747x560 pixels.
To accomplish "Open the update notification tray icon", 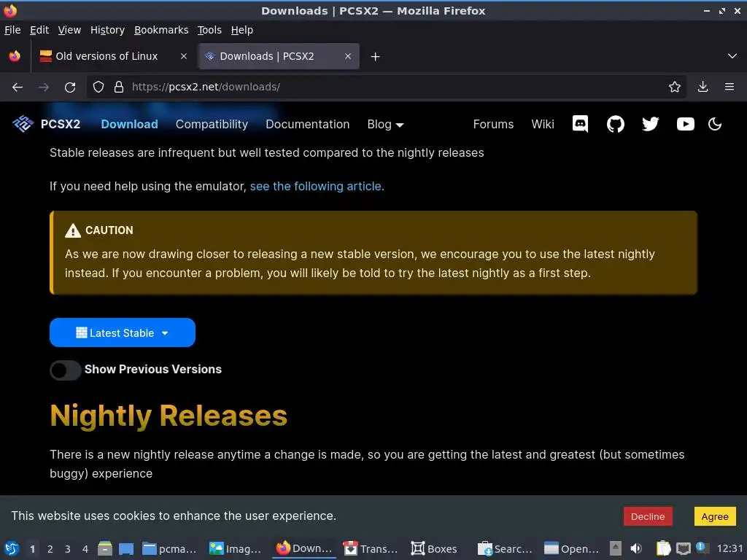I will coord(702,548).
